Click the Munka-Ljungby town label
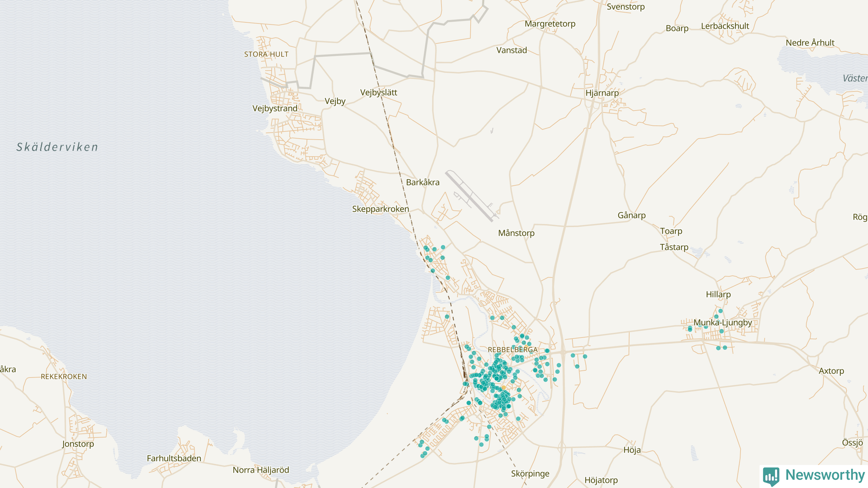This screenshot has width=868, height=488. [x=723, y=323]
